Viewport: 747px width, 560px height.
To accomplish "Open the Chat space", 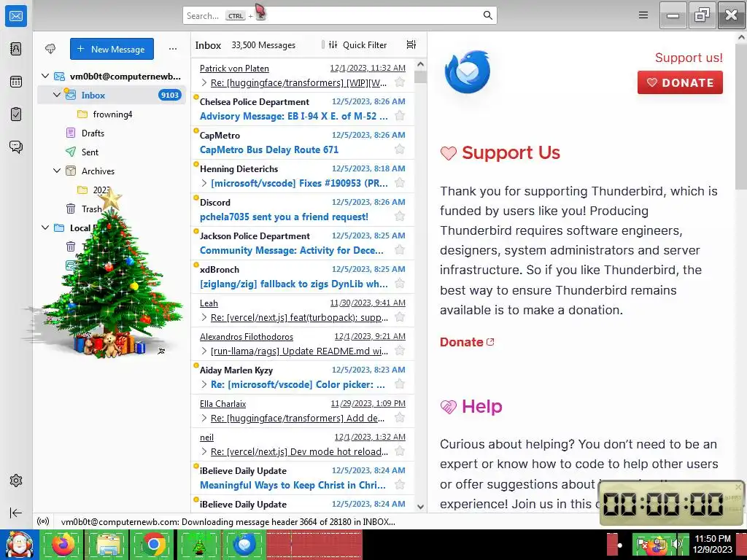I will point(16,147).
